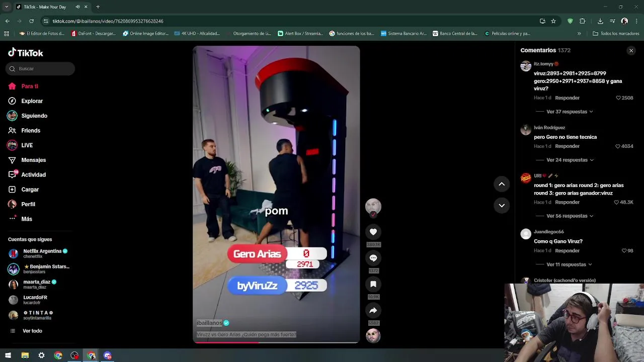644x362 pixels.
Task: Open the Más options menu
Action: (x=21, y=219)
